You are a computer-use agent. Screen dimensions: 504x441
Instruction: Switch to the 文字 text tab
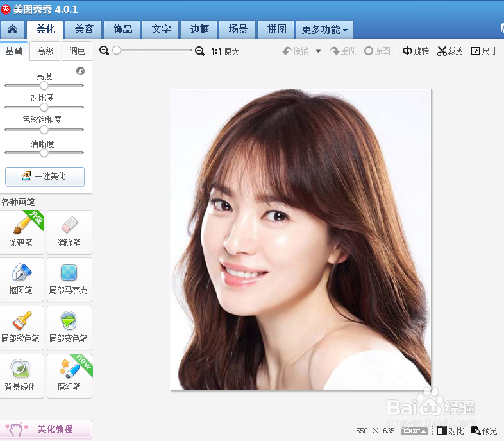161,30
